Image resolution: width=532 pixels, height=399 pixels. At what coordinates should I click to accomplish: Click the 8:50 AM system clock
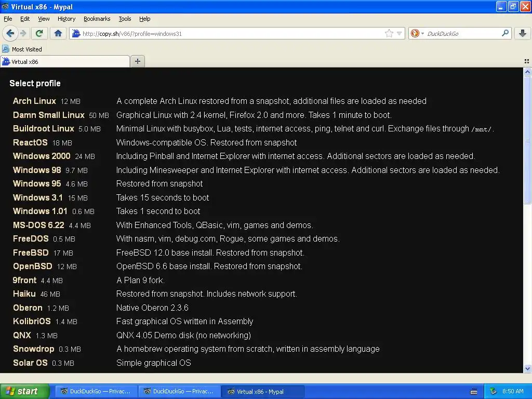(513, 391)
